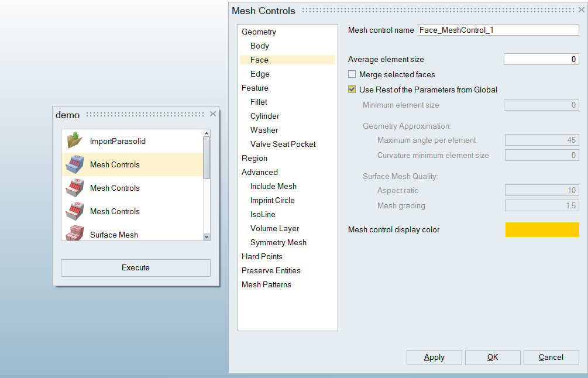Open Hard Points settings

click(x=262, y=256)
